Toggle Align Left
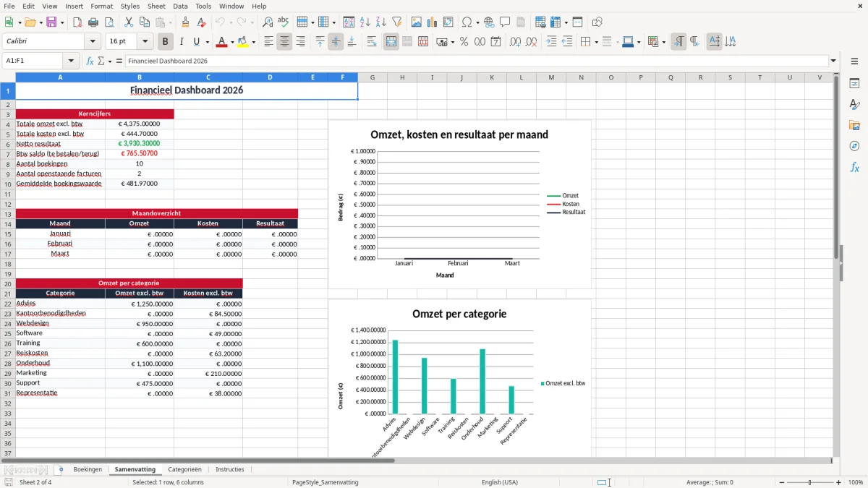Viewport: 868px width, 488px height. (x=268, y=42)
